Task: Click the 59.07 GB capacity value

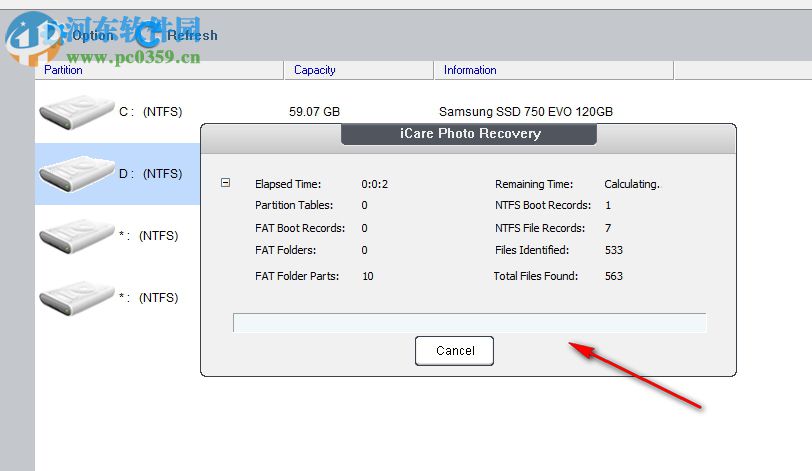Action: click(x=314, y=112)
